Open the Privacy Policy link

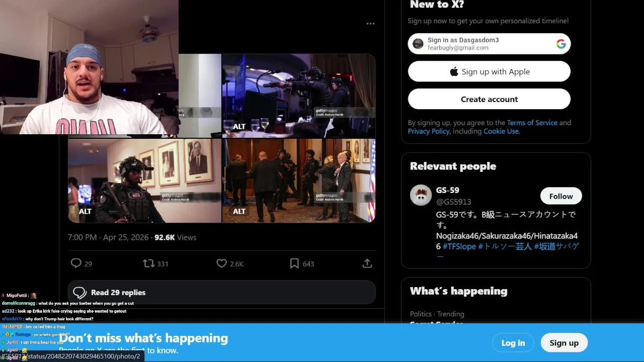(429, 131)
